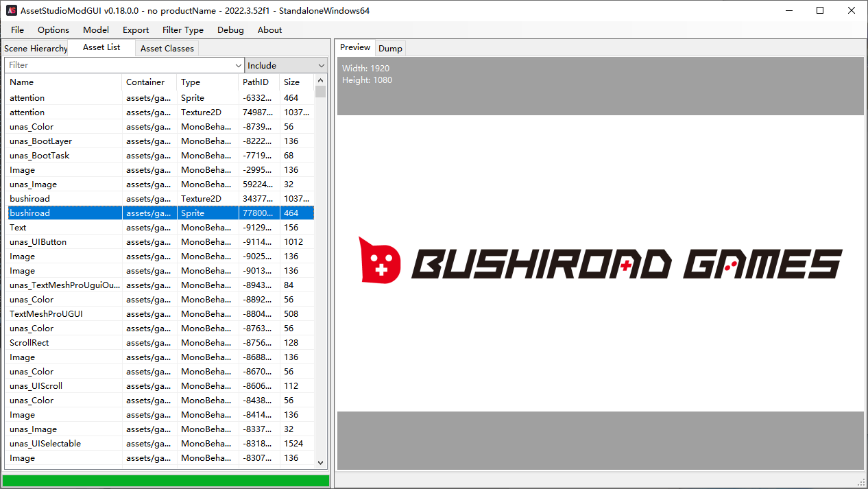Open the Options menu
The height and width of the screenshot is (489, 868).
pyautogui.click(x=53, y=29)
